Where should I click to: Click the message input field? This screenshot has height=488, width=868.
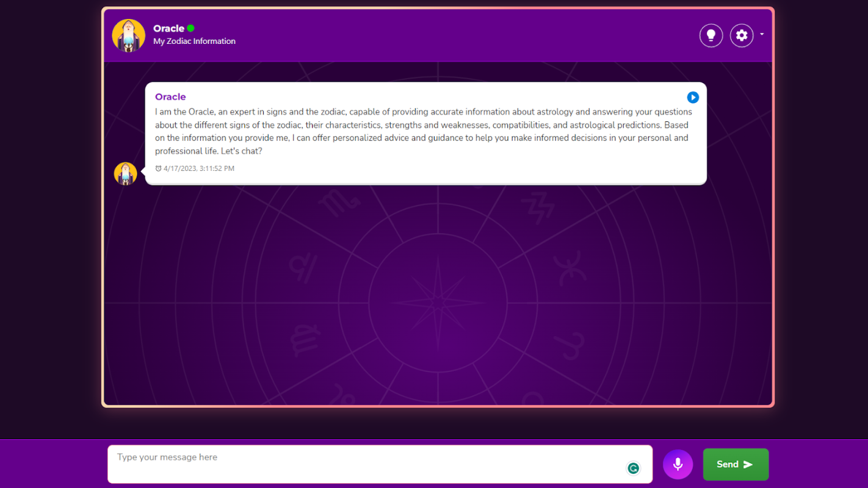380,464
